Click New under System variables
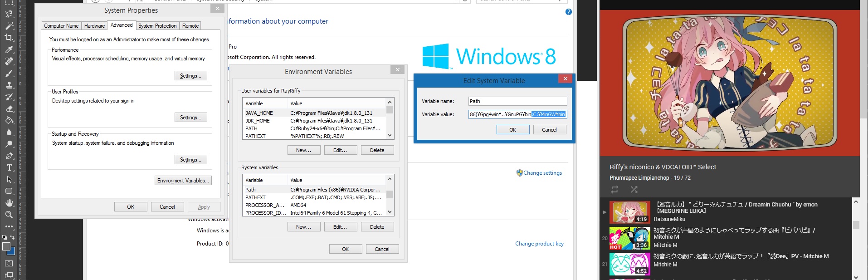The height and width of the screenshot is (280, 868). [304, 227]
